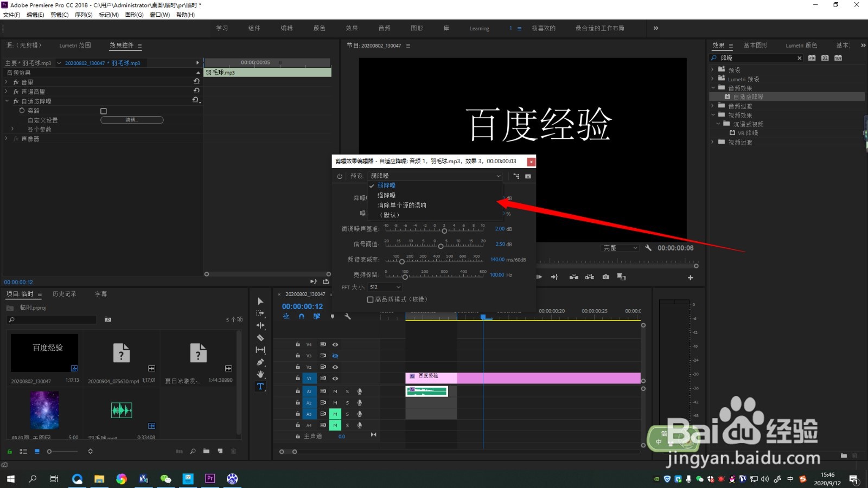Select the Hand tool
This screenshot has height=488, width=868.
(x=260, y=374)
